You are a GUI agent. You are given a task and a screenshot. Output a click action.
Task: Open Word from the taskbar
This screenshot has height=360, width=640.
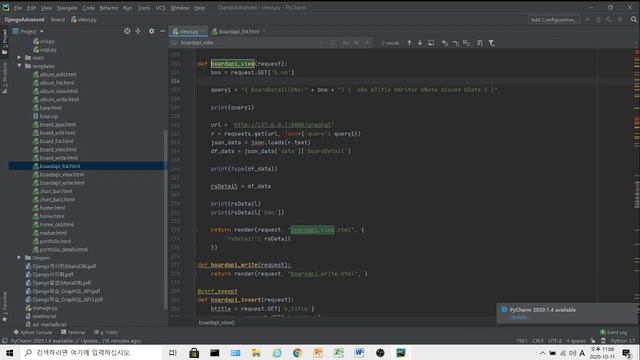[x=359, y=353]
